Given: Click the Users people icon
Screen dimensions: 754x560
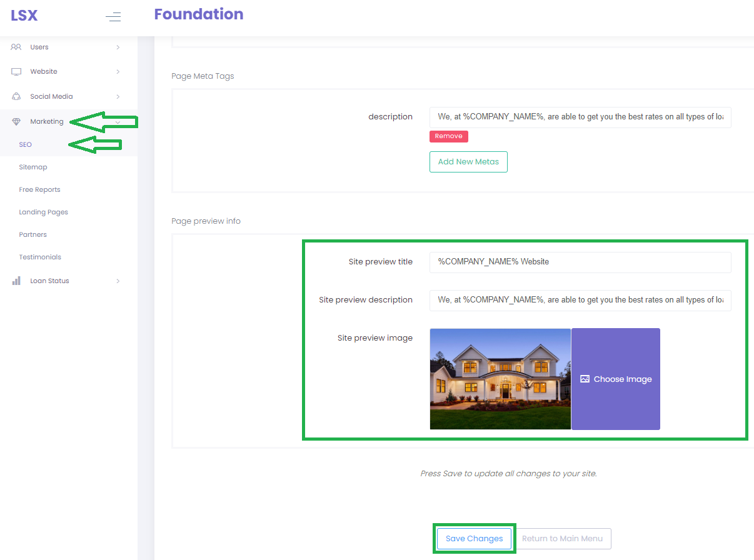Looking at the screenshot, I should (16, 47).
